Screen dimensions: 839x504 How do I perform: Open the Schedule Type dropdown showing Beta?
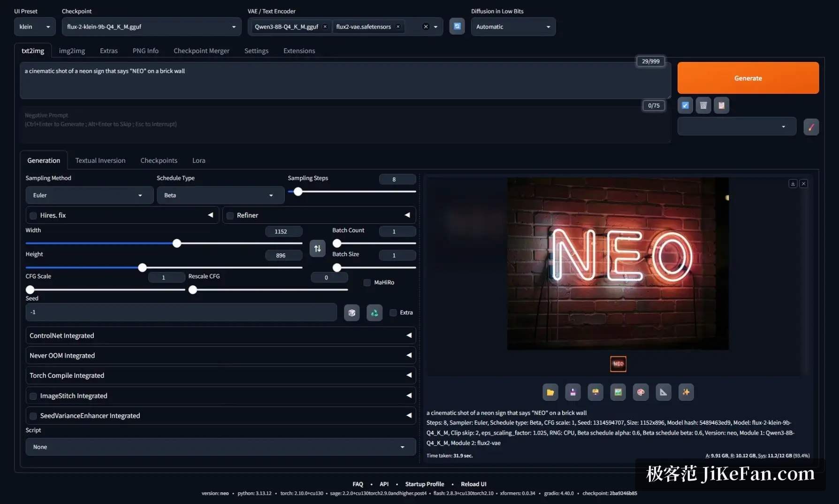[221, 195]
